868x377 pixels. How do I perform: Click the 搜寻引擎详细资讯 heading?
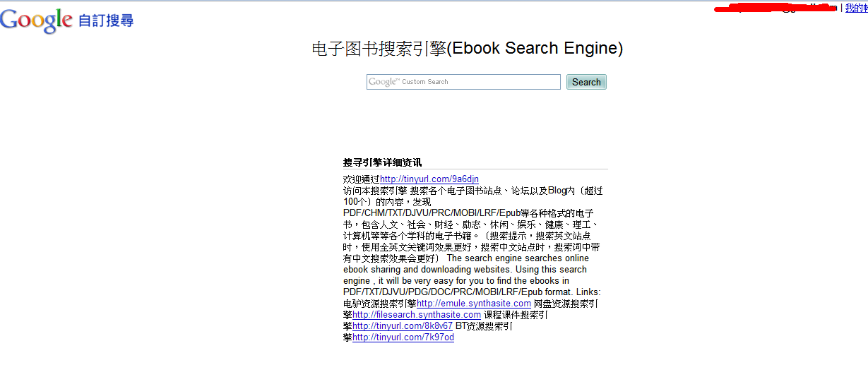[x=383, y=162]
